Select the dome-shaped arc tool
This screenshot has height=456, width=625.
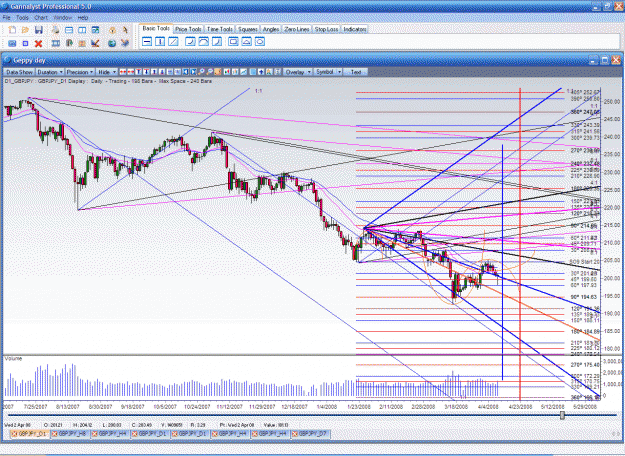click(204, 41)
